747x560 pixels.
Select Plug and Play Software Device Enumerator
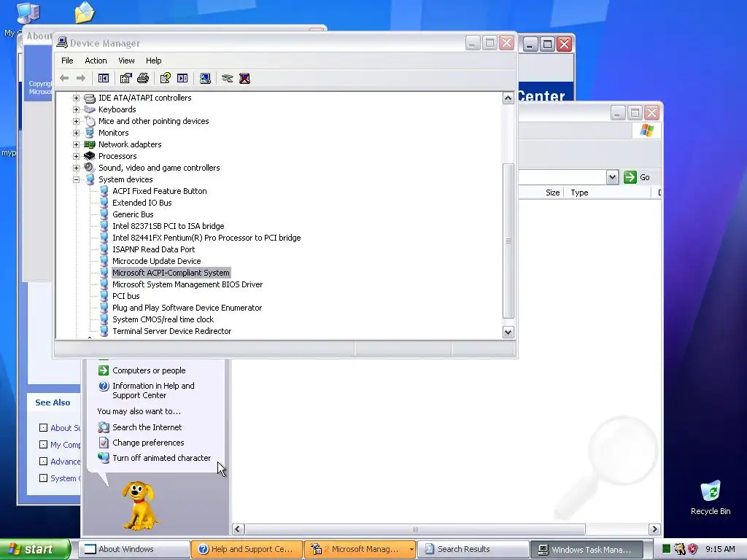[187, 308]
